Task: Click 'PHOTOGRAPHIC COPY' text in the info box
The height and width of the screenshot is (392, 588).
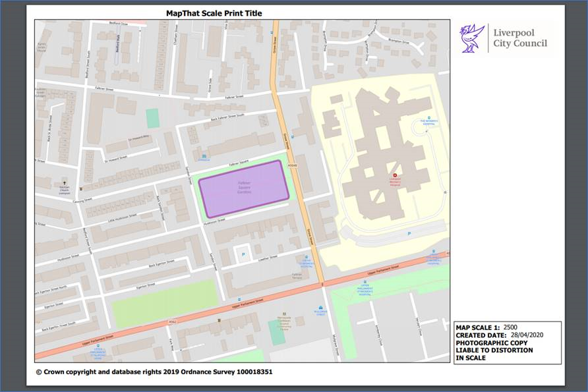Action: pyautogui.click(x=492, y=343)
